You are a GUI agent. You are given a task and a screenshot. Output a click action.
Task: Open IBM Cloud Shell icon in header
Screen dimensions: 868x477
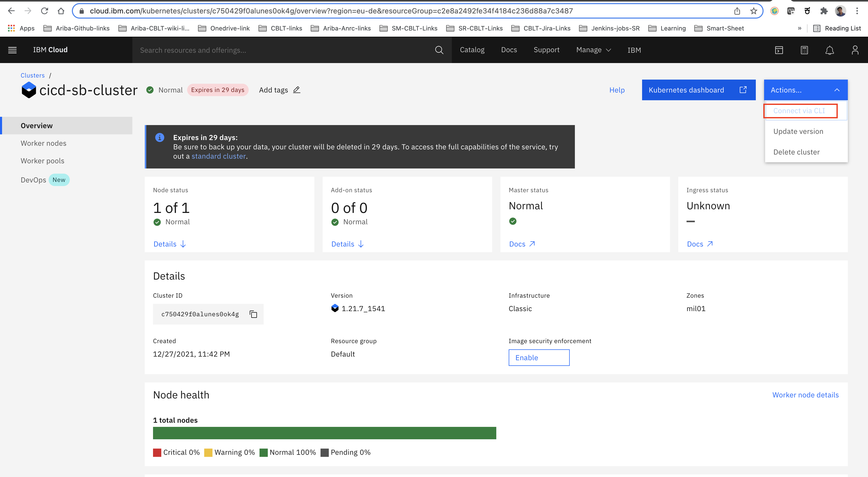[779, 50]
